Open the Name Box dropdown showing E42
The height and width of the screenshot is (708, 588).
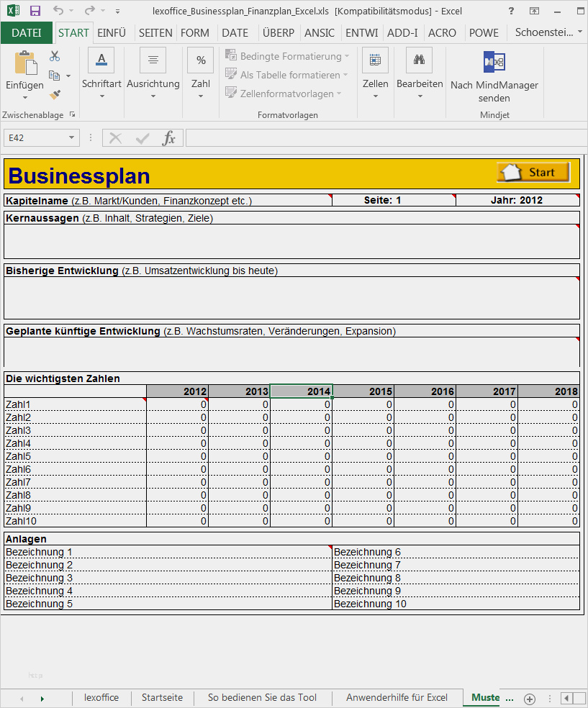pyautogui.click(x=71, y=137)
